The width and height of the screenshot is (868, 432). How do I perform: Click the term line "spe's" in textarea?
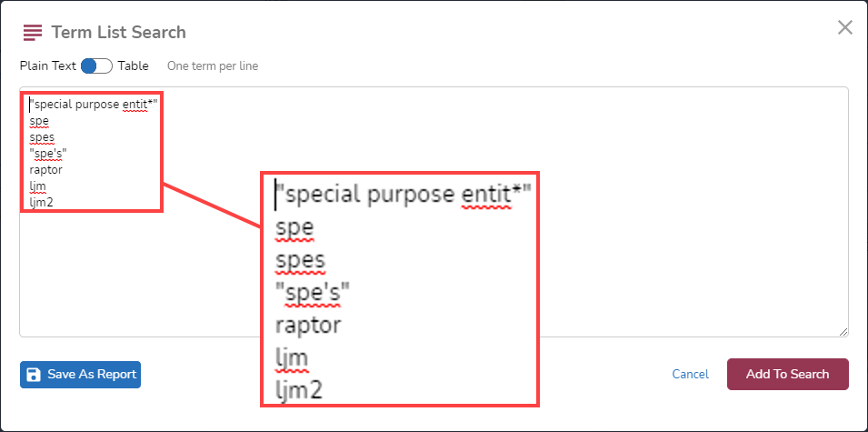(45, 153)
